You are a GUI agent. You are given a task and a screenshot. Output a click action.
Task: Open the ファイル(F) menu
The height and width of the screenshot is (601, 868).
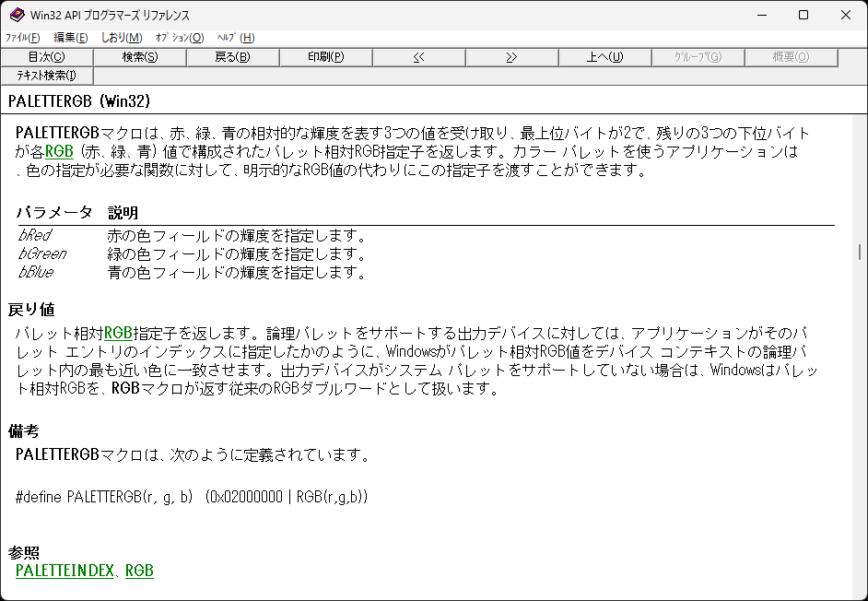pos(23,38)
